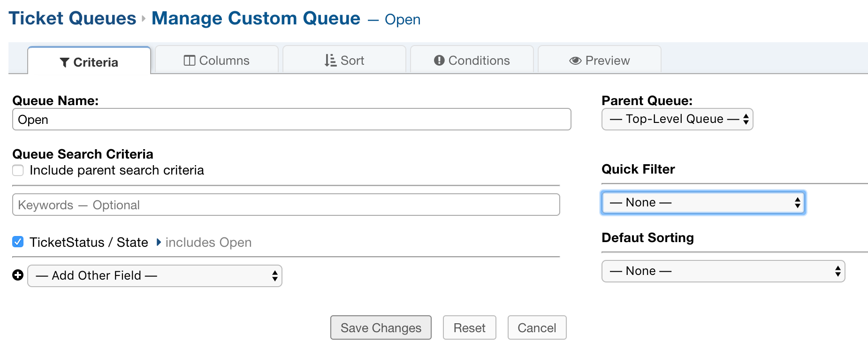Uncheck the TicketStatus / State checkbox

pyautogui.click(x=18, y=242)
